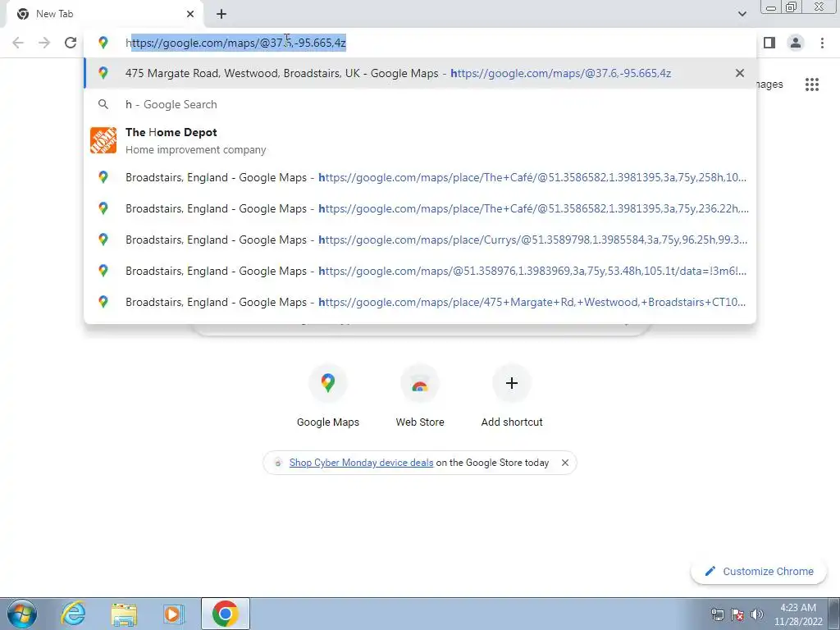This screenshot has width=840, height=630.
Task: Click magnifier icon beside 'h - Google Search'
Action: [x=103, y=104]
